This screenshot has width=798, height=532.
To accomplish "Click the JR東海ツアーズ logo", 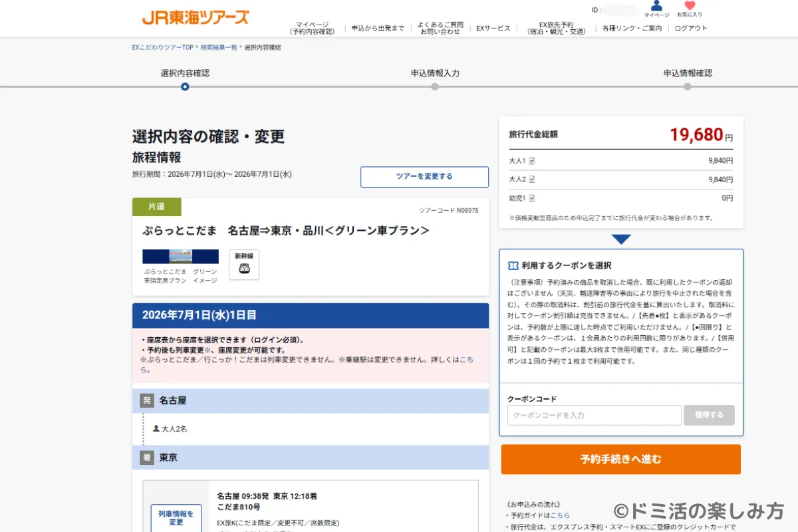I will [x=196, y=17].
